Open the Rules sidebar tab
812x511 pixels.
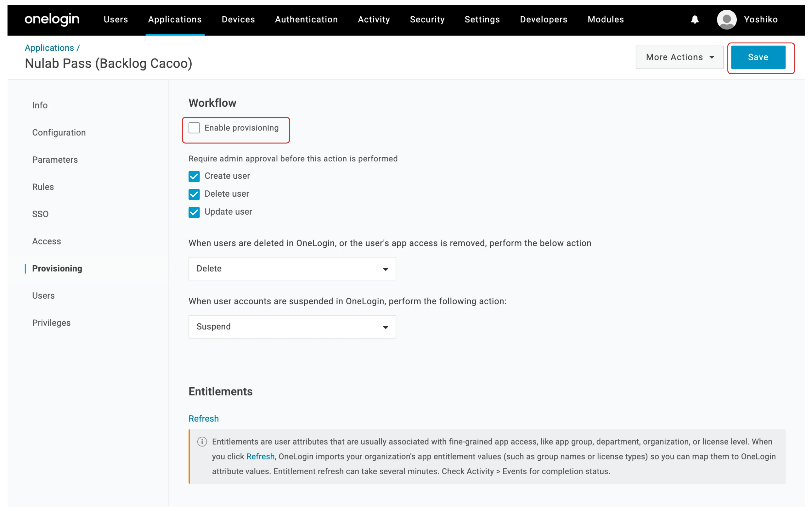click(x=43, y=187)
